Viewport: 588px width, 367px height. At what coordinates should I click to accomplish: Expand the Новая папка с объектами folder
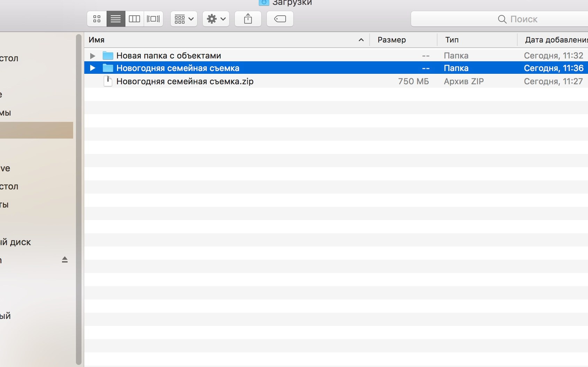(x=93, y=56)
